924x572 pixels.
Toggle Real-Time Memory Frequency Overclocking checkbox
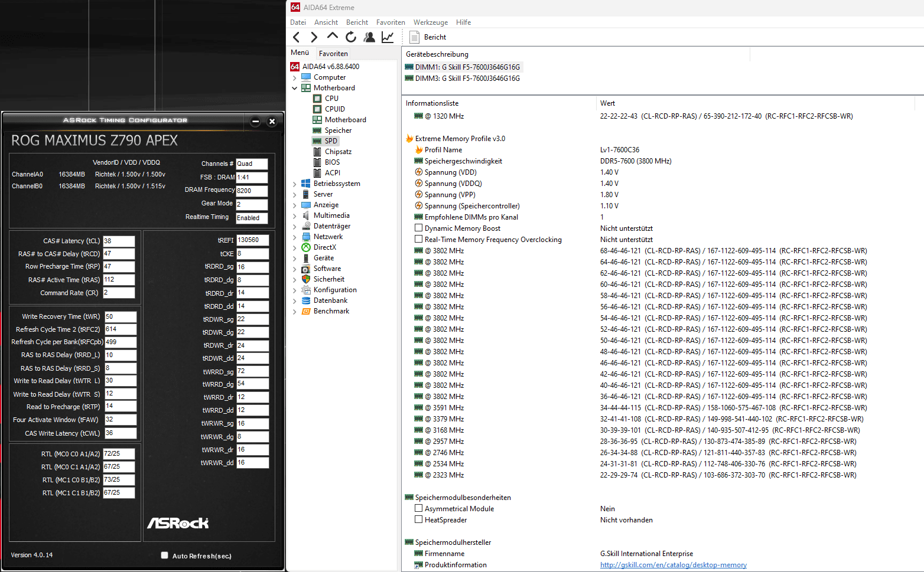tap(419, 239)
